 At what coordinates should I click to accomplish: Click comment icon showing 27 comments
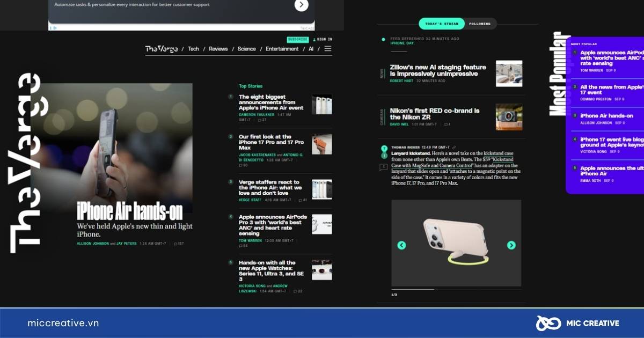click(262, 120)
